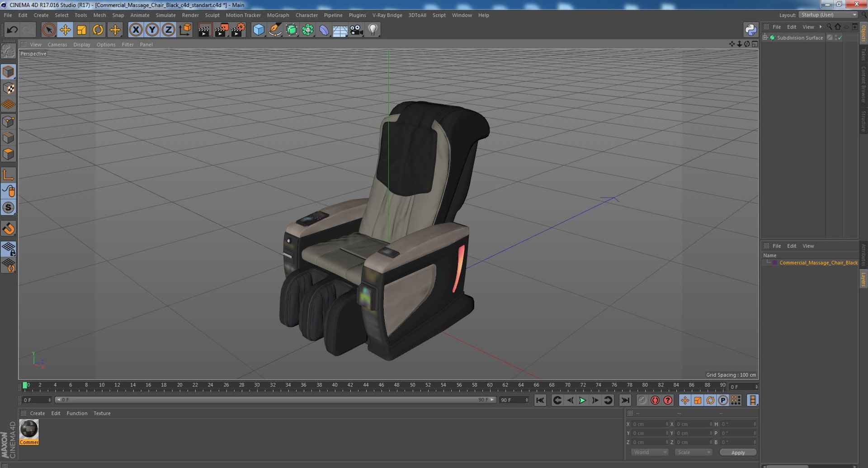
Task: Toggle Position keyframe recording button
Action: [685, 400]
